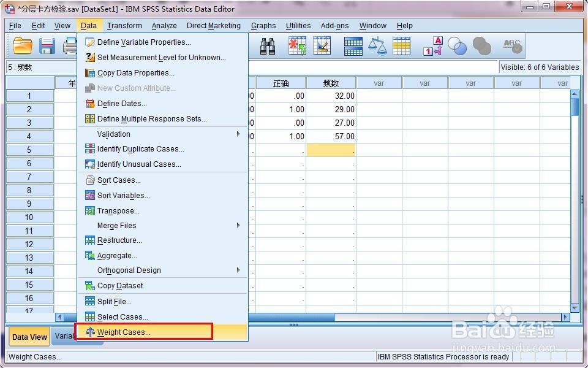The height and width of the screenshot is (368, 588).
Task: Select row header number 16
Action: click(29, 299)
